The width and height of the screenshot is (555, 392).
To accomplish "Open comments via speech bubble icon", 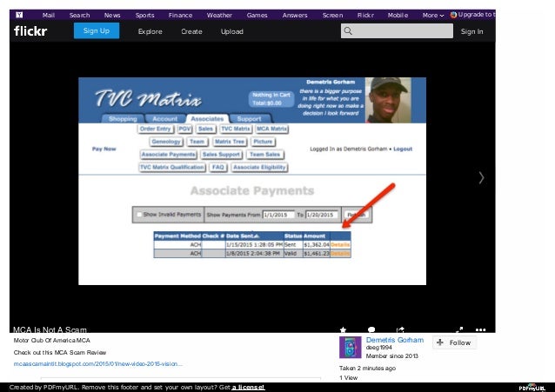I will tap(371, 329).
